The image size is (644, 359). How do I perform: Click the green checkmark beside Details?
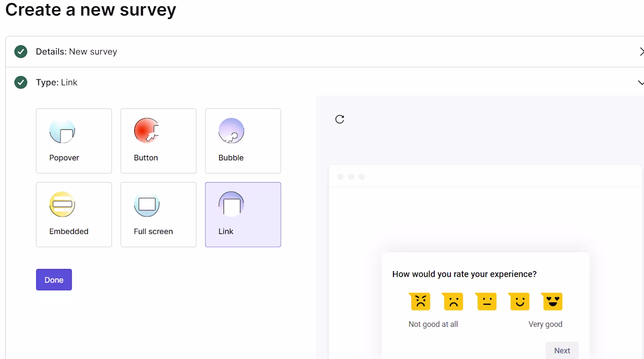tap(21, 51)
